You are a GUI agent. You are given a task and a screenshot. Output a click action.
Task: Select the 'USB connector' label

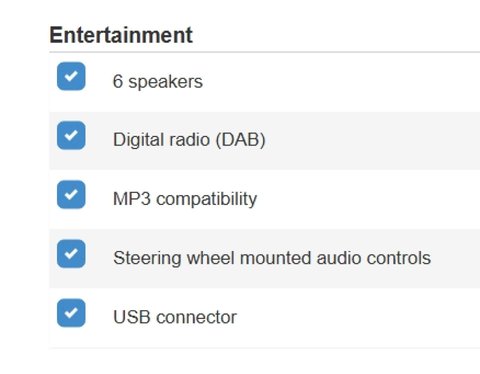175,317
